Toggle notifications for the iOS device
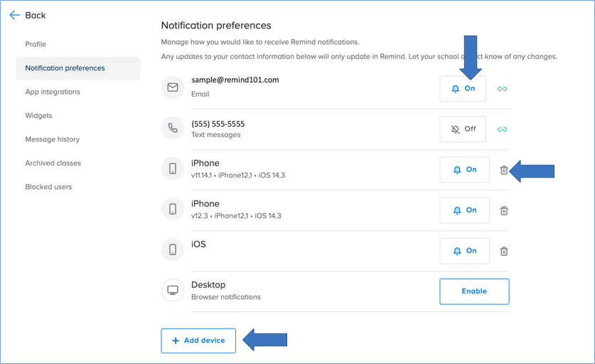The width and height of the screenshot is (595, 364). [x=464, y=251]
